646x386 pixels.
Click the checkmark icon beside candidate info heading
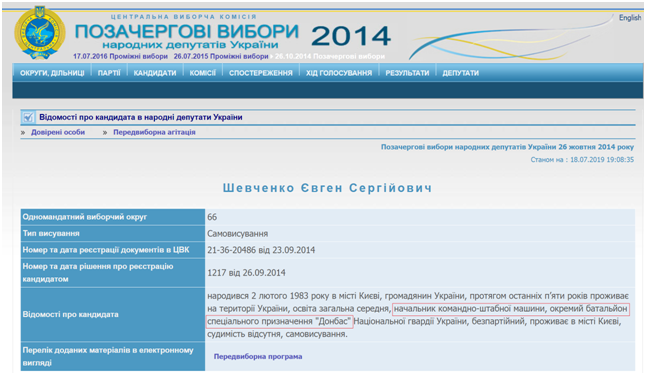point(28,117)
